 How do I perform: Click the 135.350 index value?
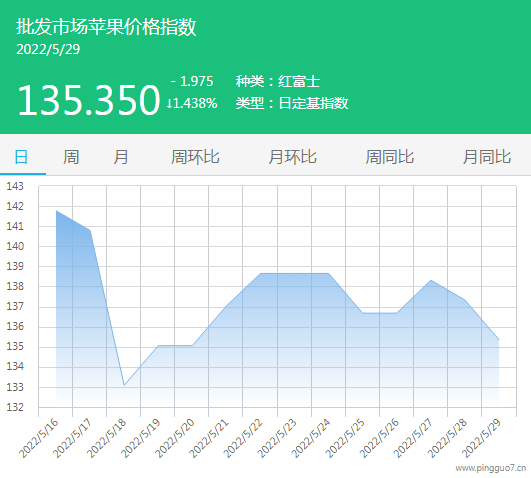(x=88, y=100)
